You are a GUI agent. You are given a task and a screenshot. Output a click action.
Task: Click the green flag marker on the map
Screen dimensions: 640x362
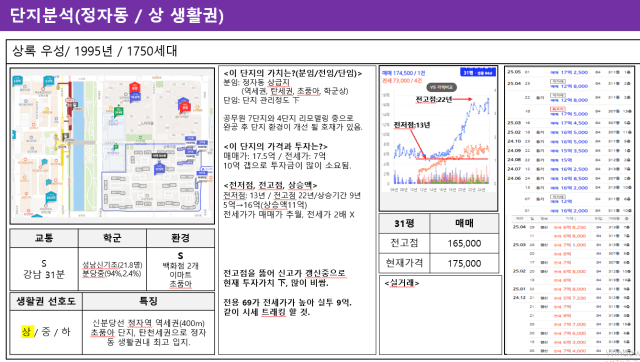pos(118,110)
